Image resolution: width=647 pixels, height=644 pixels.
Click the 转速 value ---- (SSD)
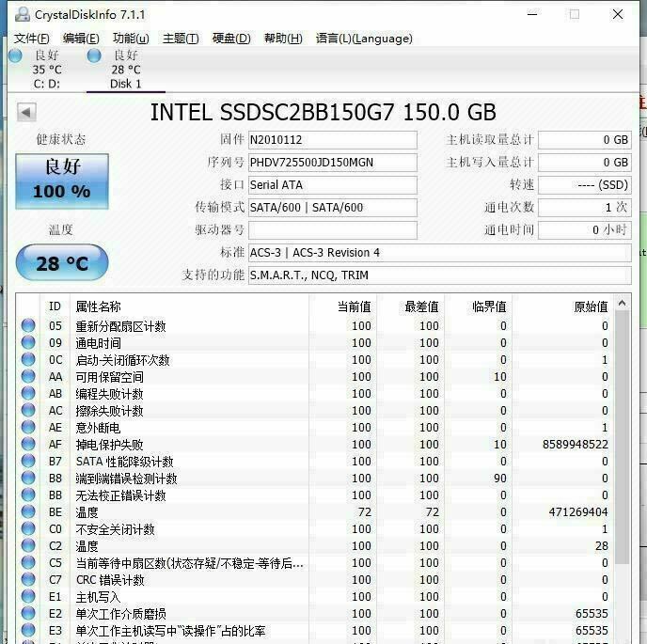click(x=585, y=185)
